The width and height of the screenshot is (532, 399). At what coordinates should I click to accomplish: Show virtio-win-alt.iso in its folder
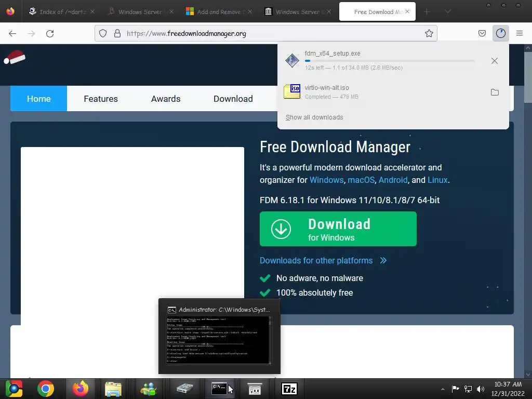(x=495, y=92)
